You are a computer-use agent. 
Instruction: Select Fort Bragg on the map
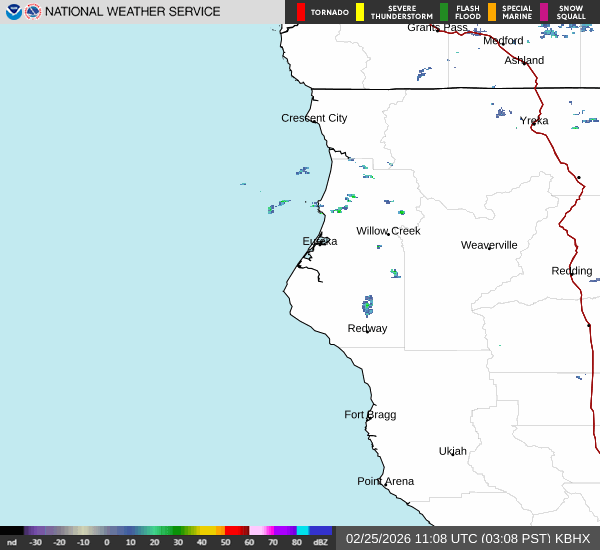[x=370, y=414]
